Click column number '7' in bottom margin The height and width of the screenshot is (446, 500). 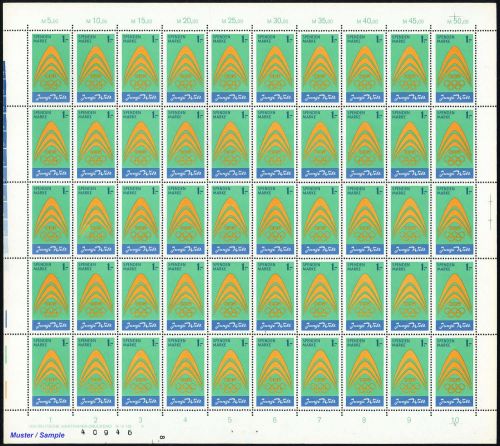(319, 420)
